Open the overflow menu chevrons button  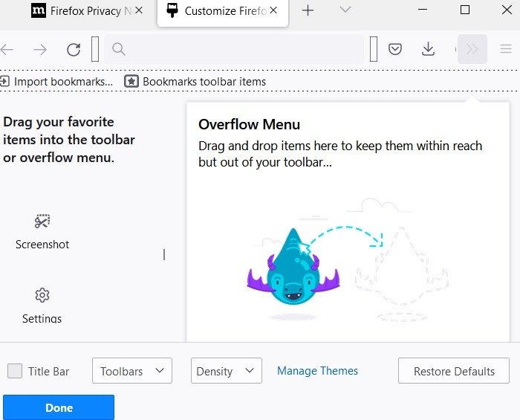point(472,49)
